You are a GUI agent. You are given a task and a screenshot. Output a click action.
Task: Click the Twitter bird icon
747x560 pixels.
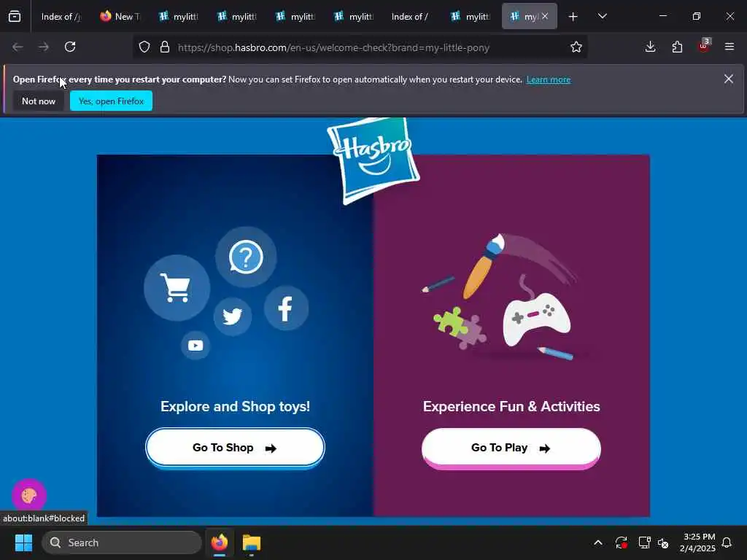[x=233, y=316]
